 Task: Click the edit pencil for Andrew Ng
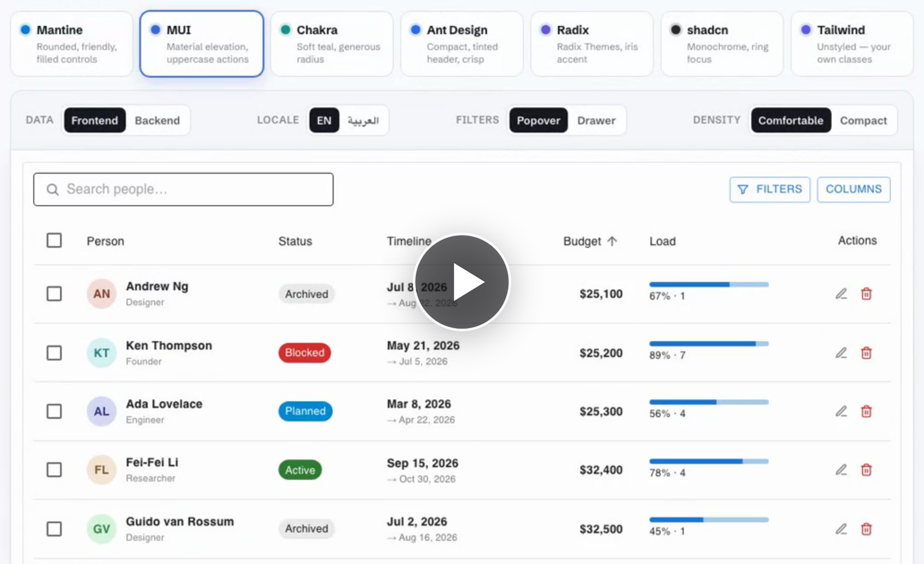(841, 294)
